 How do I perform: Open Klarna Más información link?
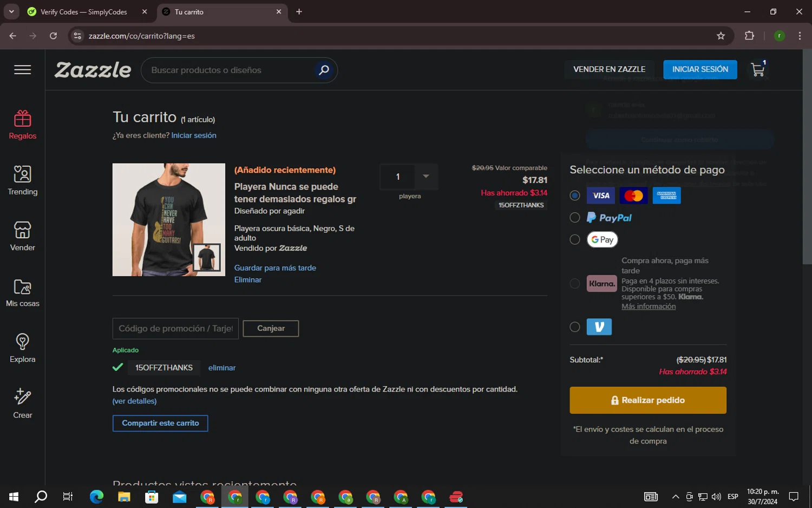649,307
